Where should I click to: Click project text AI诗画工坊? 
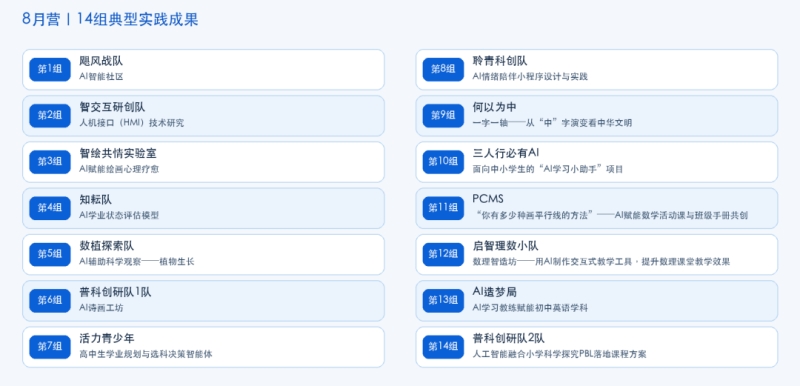pyautogui.click(x=102, y=308)
